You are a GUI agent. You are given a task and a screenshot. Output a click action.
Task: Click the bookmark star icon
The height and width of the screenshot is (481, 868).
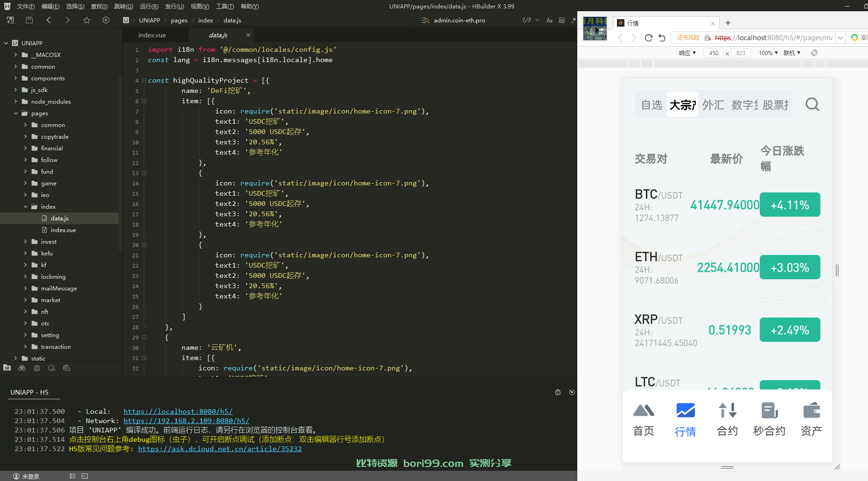(x=87, y=20)
